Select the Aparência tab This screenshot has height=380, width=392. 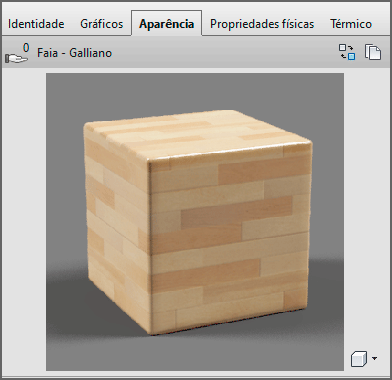pyautogui.click(x=166, y=23)
